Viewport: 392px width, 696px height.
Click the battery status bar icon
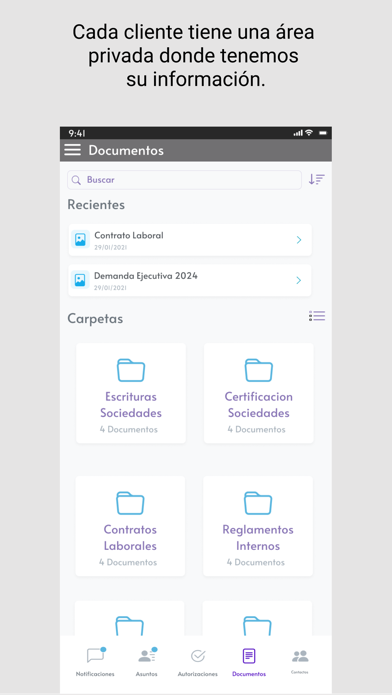(x=323, y=133)
